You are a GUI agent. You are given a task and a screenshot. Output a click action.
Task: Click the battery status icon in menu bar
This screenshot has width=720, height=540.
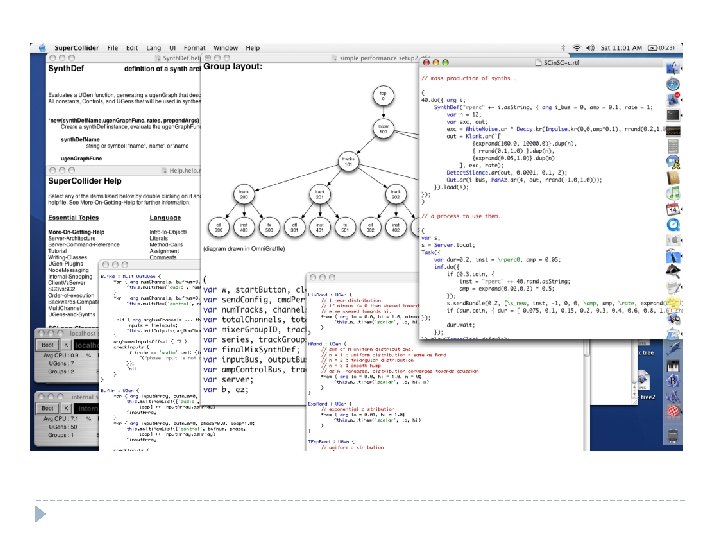click(x=652, y=48)
